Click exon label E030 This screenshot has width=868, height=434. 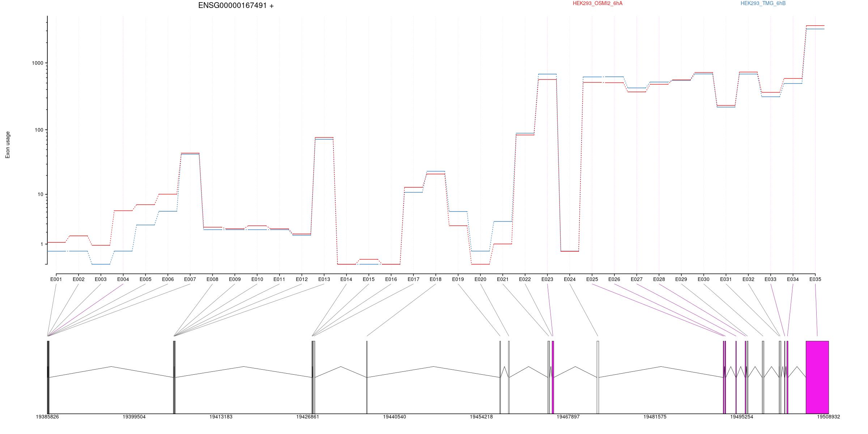click(x=703, y=279)
